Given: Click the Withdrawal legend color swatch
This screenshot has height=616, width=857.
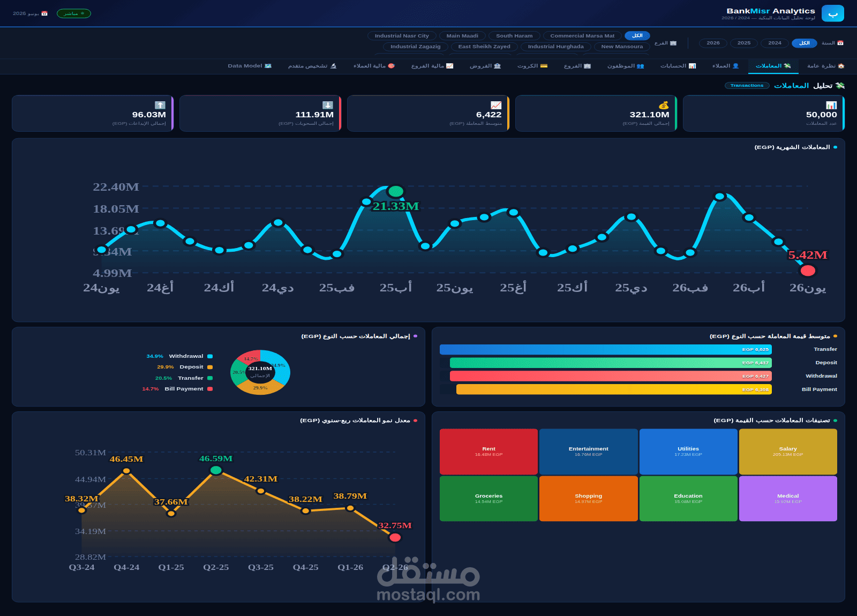Looking at the screenshot, I should coord(210,356).
